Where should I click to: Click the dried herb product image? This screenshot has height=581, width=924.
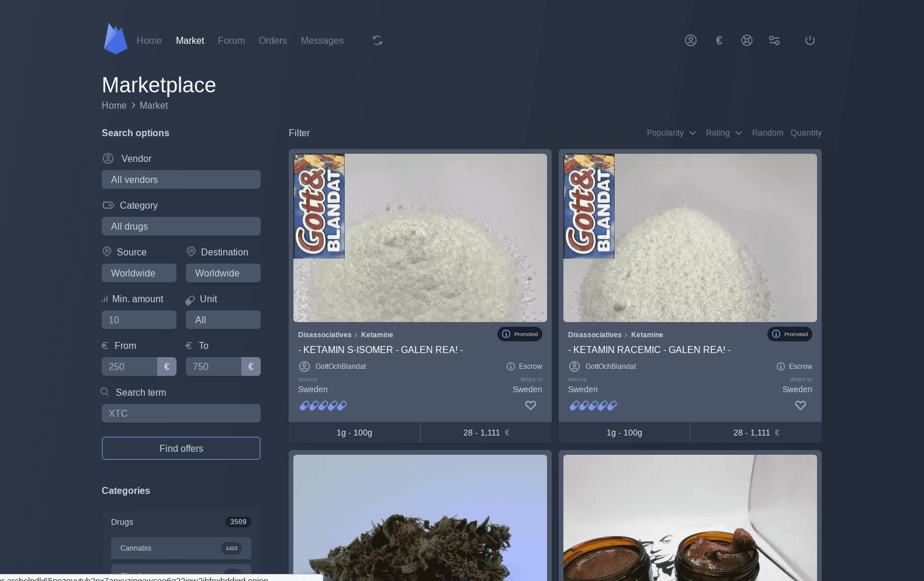(420, 518)
